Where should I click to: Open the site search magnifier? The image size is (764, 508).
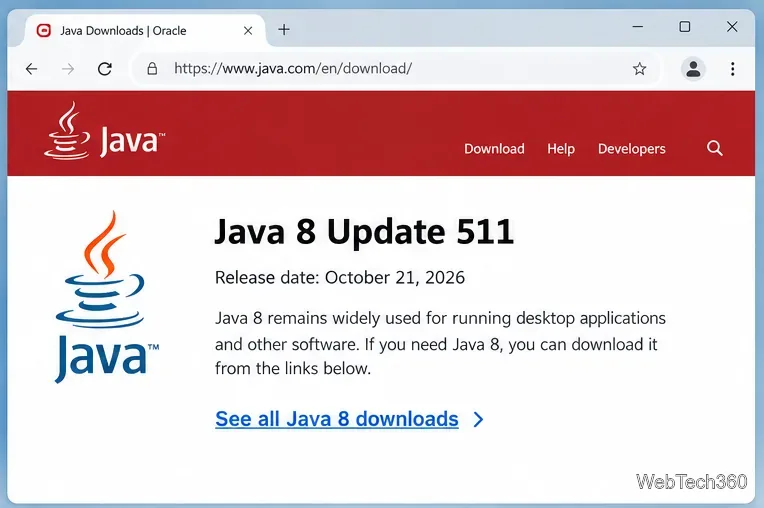(714, 148)
